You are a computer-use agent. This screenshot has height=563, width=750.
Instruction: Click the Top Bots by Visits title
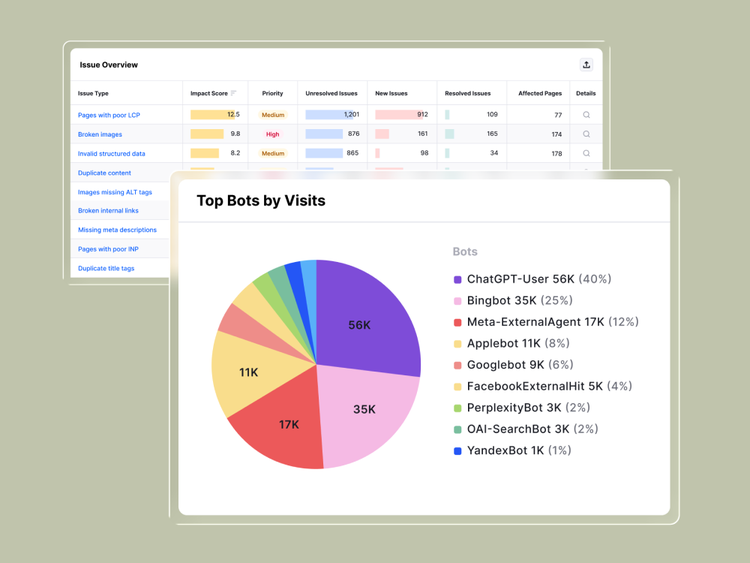coord(261,200)
